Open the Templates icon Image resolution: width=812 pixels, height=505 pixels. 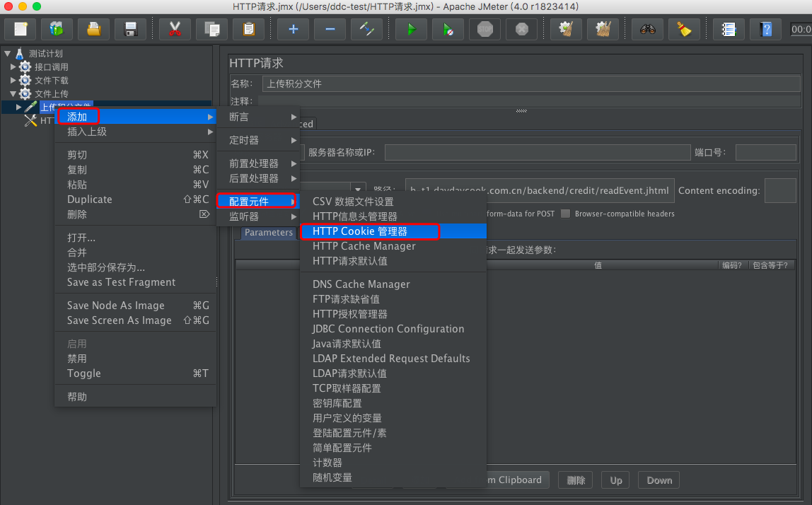coord(57,29)
